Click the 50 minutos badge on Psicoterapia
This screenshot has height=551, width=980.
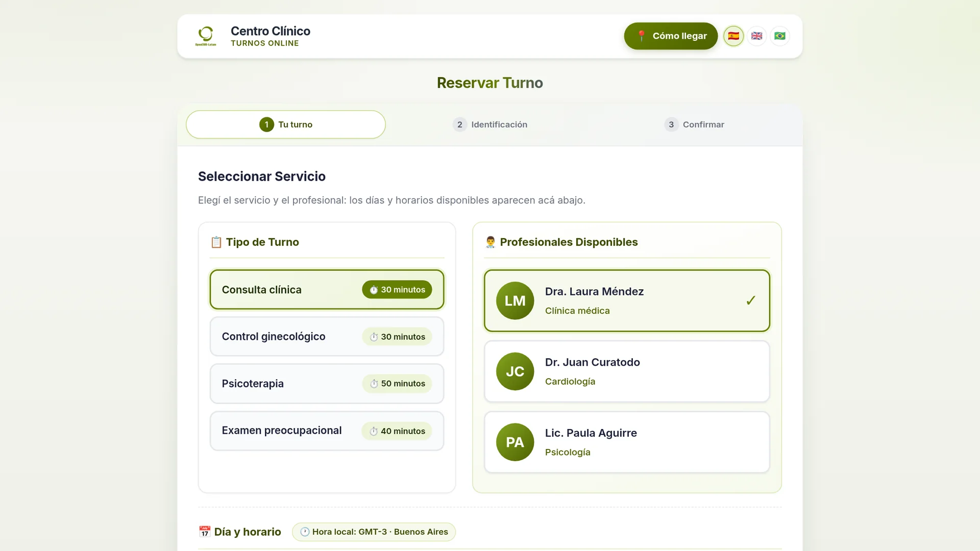coord(397,384)
